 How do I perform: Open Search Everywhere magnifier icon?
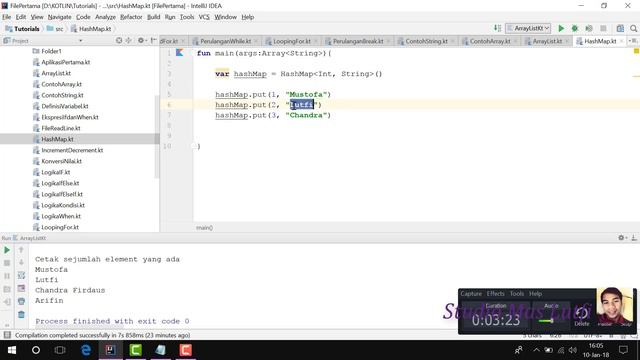coord(633,28)
